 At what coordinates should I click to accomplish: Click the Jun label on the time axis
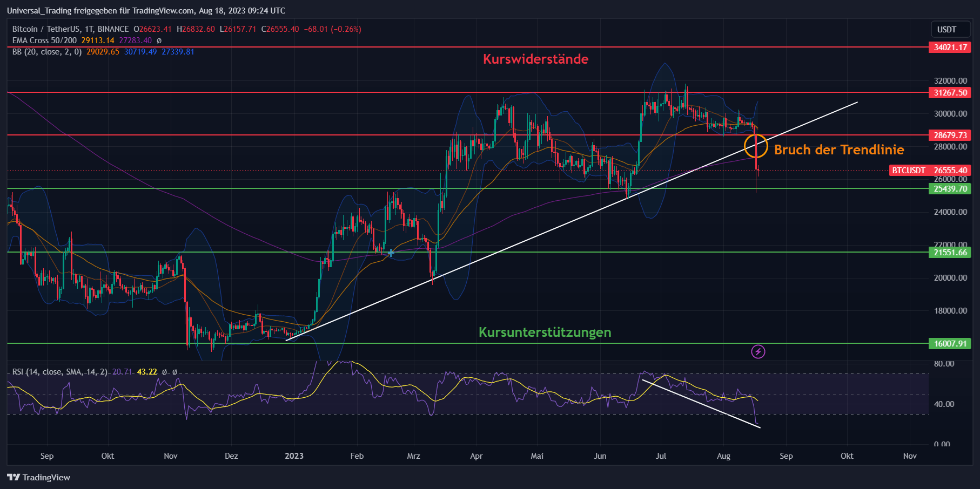pos(600,456)
